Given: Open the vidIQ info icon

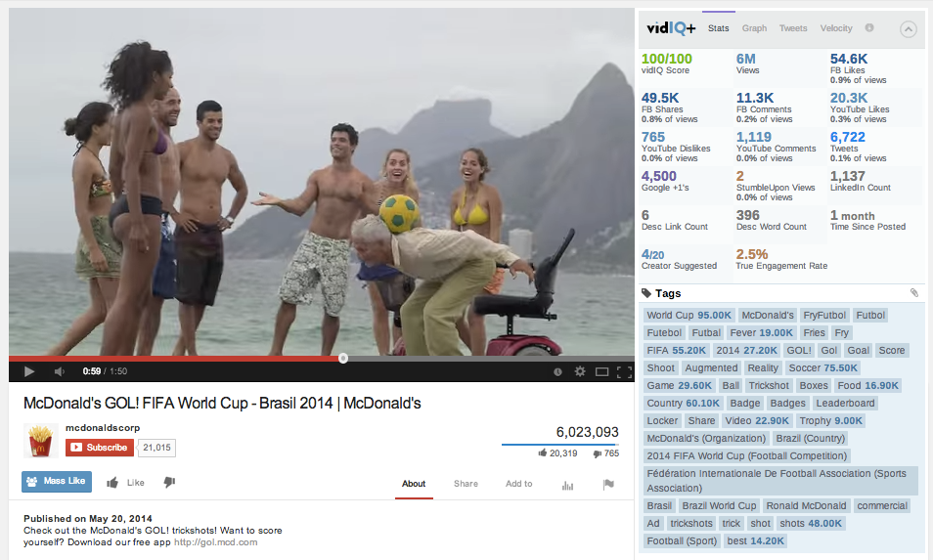Looking at the screenshot, I should click(869, 27).
